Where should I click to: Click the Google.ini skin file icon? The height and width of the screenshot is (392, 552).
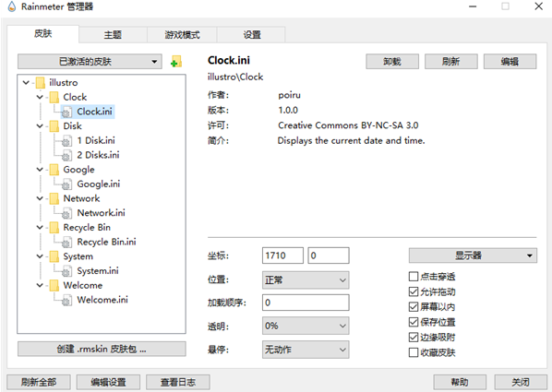click(66, 184)
